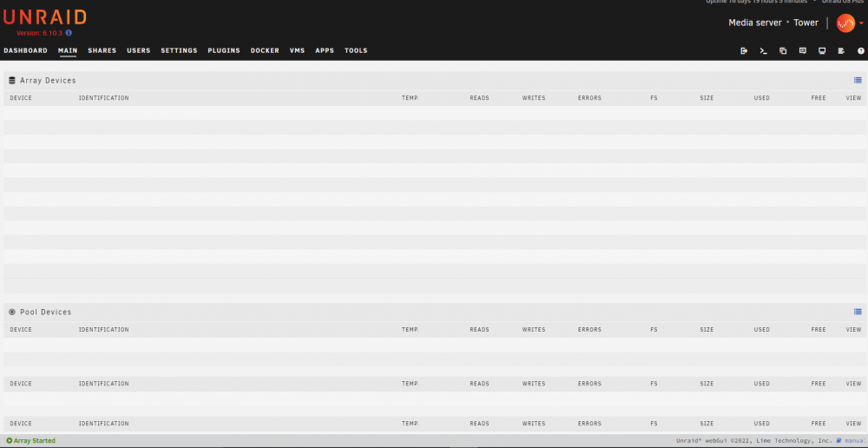Click the Identification header in Array Devices
This screenshot has width=868, height=448.
(x=103, y=98)
